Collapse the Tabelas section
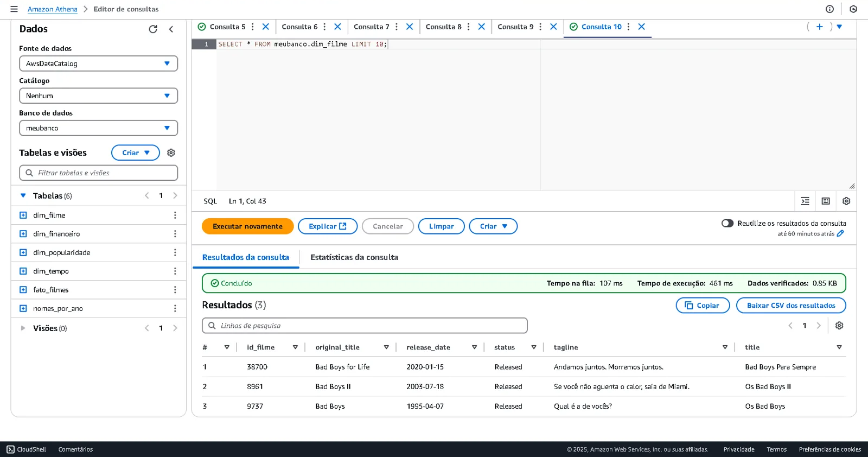Viewport: 868px width, 457px height. click(x=23, y=196)
